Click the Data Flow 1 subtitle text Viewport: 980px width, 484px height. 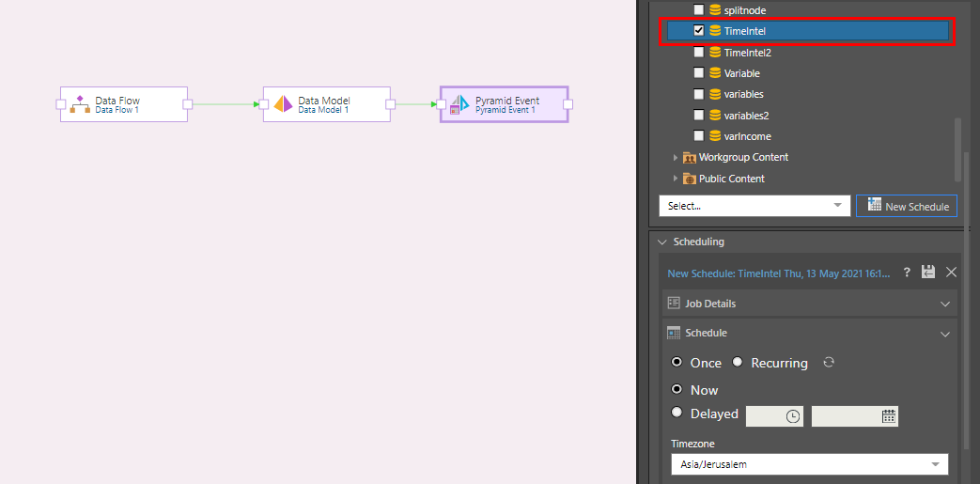pos(117,110)
